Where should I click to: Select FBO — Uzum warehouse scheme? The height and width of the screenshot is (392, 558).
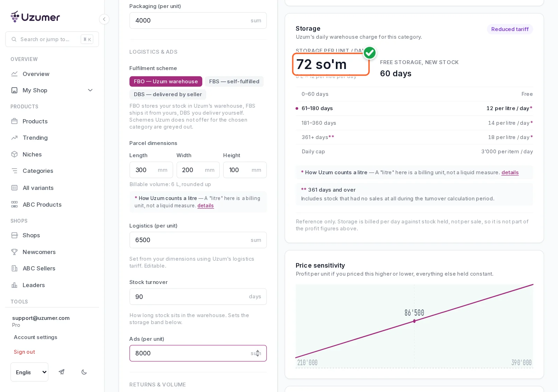click(x=166, y=82)
